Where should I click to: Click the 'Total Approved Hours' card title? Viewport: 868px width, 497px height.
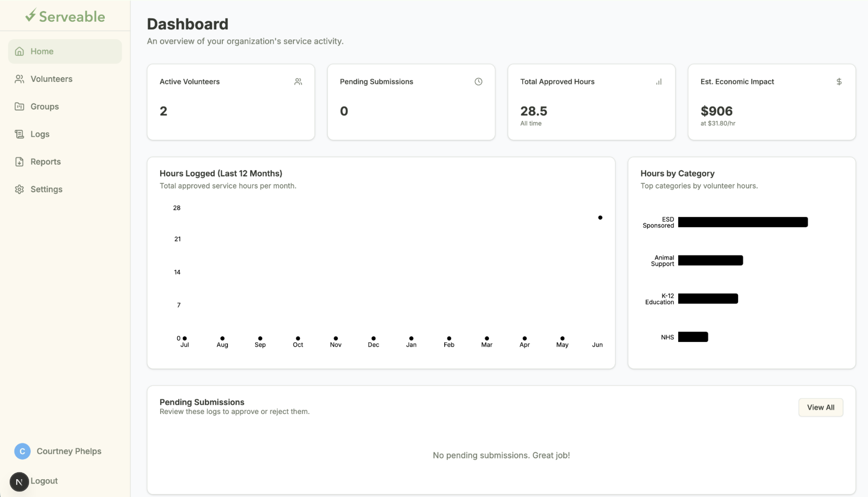pos(557,82)
